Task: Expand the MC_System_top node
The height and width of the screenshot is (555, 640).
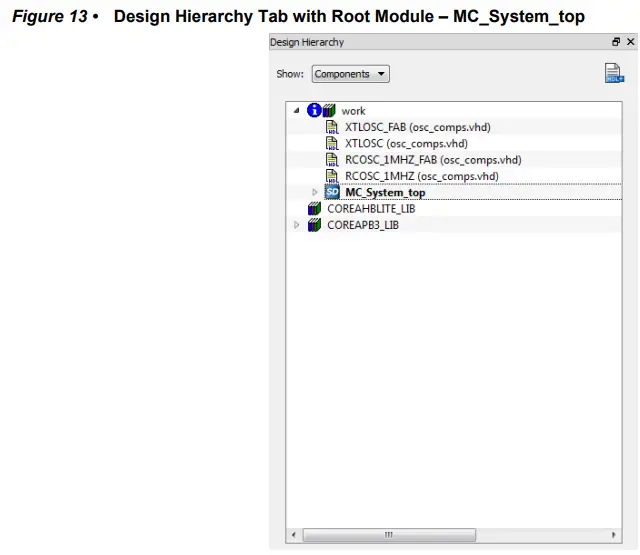Action: click(x=314, y=192)
